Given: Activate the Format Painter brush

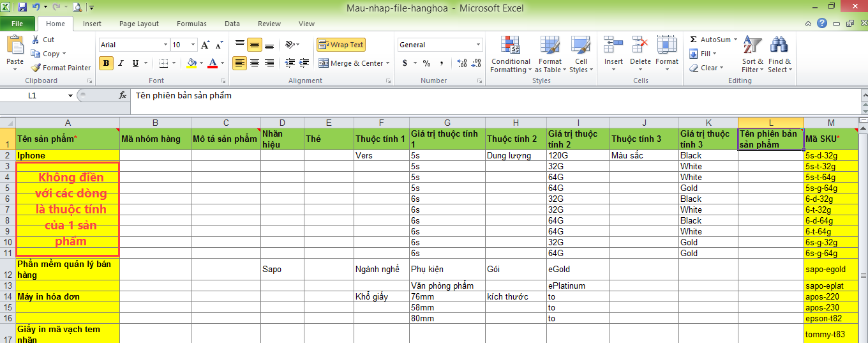Looking at the screenshot, I should (x=61, y=68).
